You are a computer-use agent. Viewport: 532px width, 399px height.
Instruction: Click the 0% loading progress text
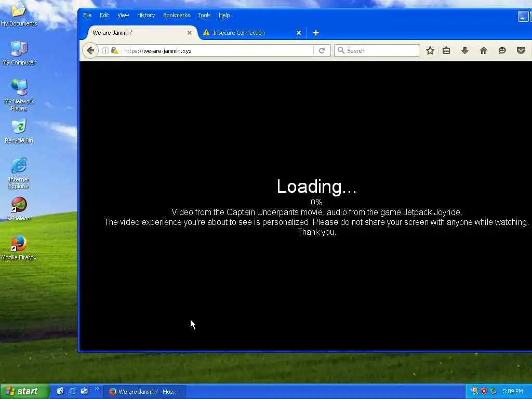pos(316,202)
